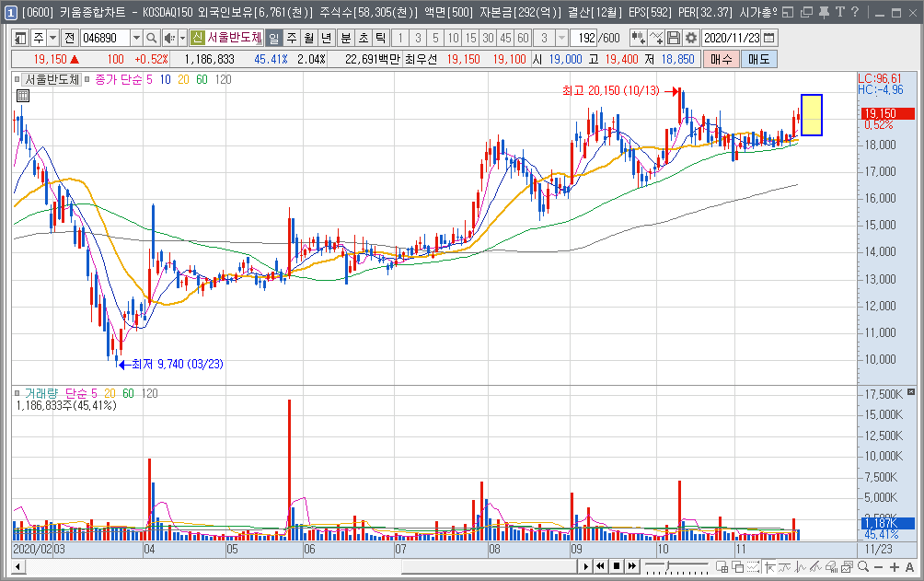Click the pencil line drawing icon
This screenshot has width=924, height=581.
point(815,567)
